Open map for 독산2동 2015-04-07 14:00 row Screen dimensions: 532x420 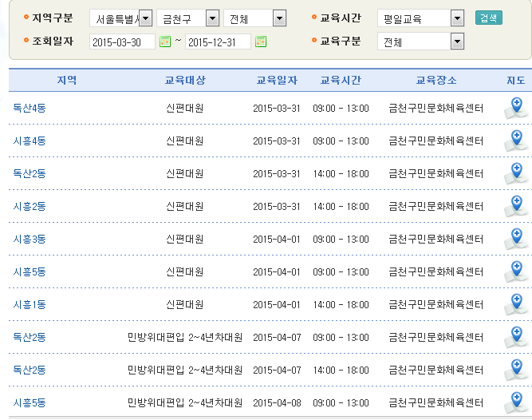pyautogui.click(x=516, y=370)
